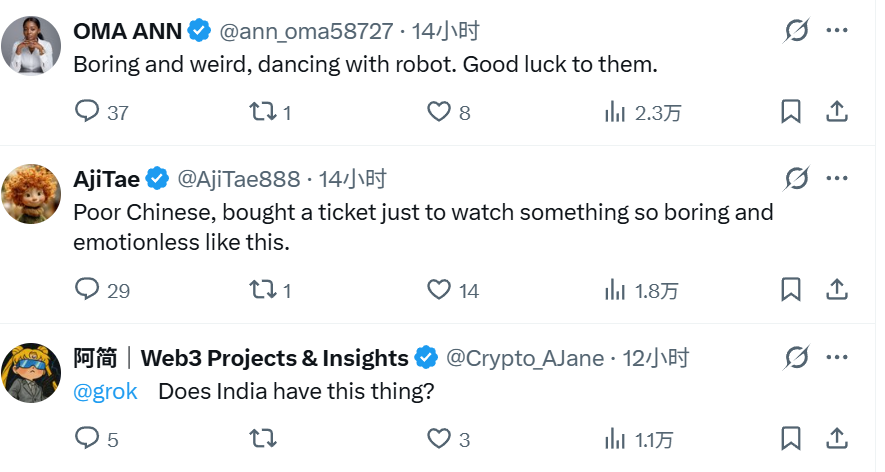Image resolution: width=885 pixels, height=472 pixels.
Task: Open the @ann_oma58727 profile handle
Action: [305, 31]
